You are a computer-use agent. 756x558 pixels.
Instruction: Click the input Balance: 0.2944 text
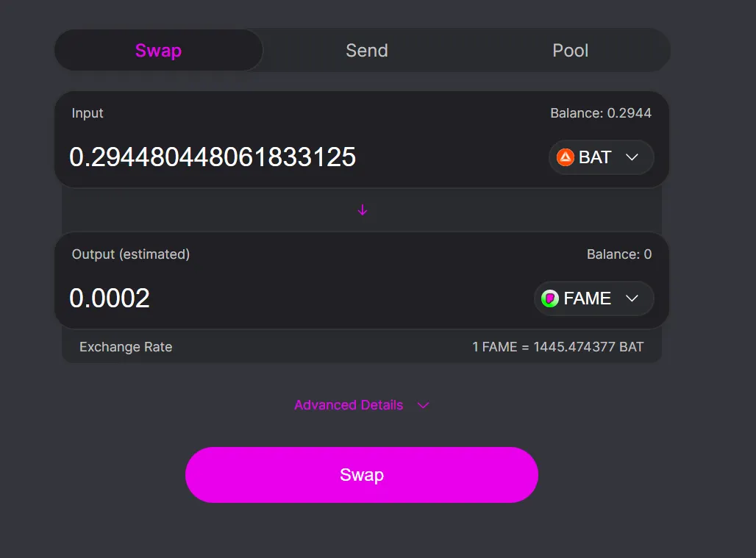click(600, 113)
